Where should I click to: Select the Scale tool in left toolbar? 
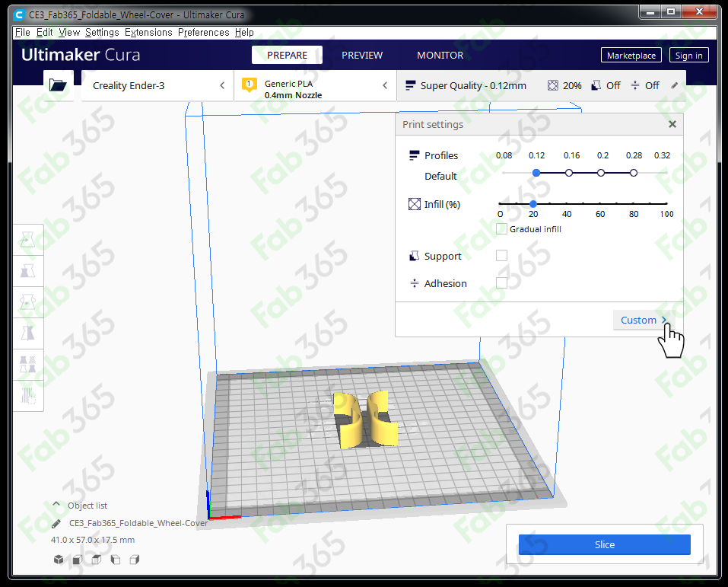(28, 271)
